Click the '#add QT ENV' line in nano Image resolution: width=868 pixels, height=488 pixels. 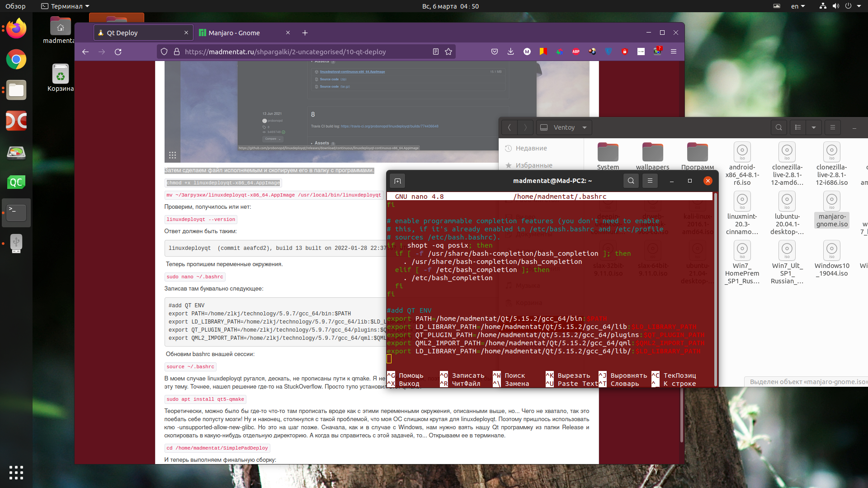tap(409, 310)
